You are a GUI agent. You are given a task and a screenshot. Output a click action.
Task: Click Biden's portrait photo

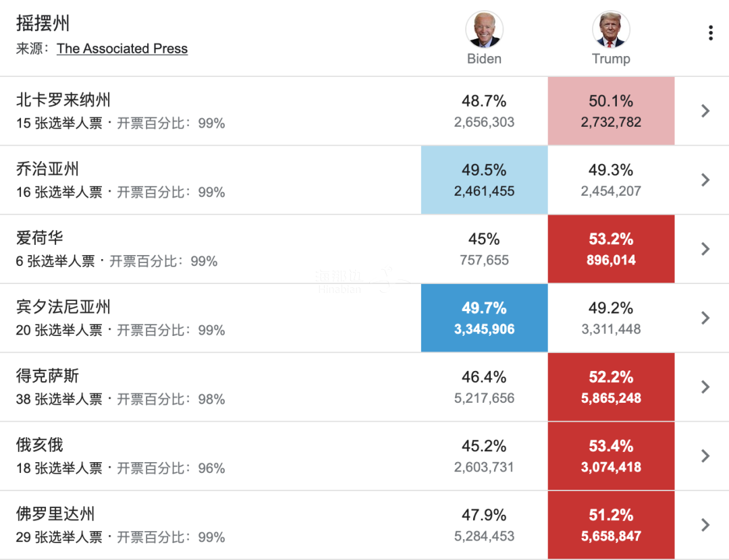coord(484,30)
